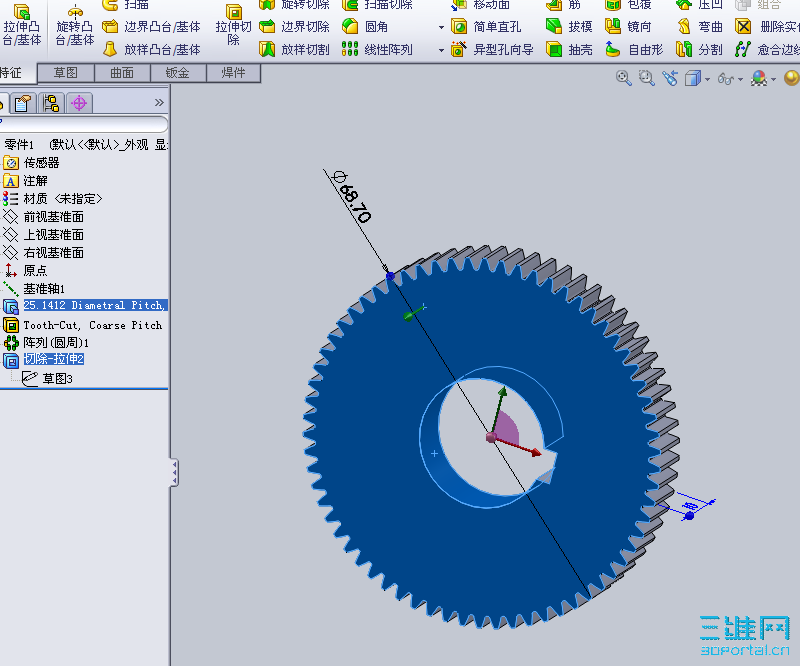Image resolution: width=800 pixels, height=666 pixels.
Task: Open the dropdown arrow beside 圆角
Action: (441, 27)
